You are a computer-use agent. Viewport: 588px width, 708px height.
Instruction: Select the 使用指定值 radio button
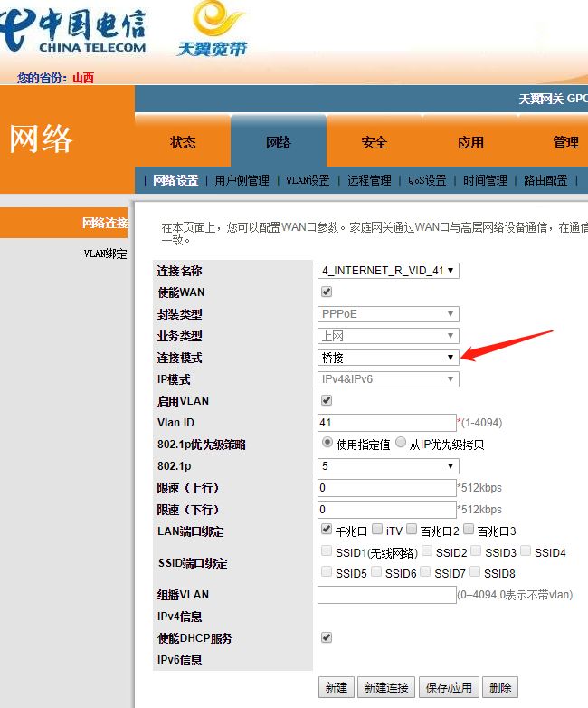tap(327, 442)
